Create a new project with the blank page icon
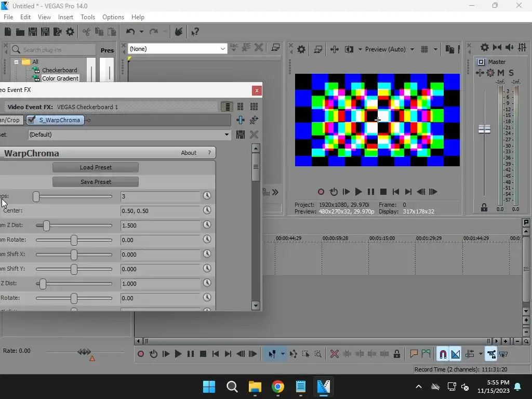Viewport: 532px width, 399px height. coord(8,32)
